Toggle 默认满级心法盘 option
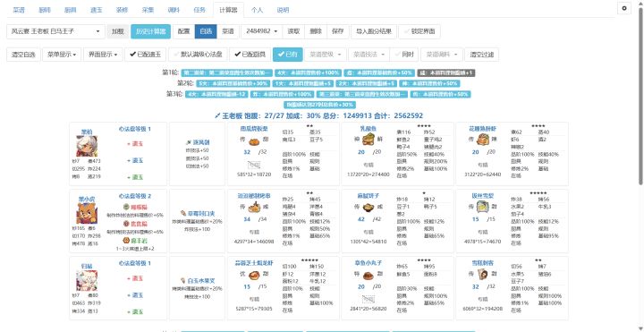The width and height of the screenshot is (644, 332). [x=198, y=55]
